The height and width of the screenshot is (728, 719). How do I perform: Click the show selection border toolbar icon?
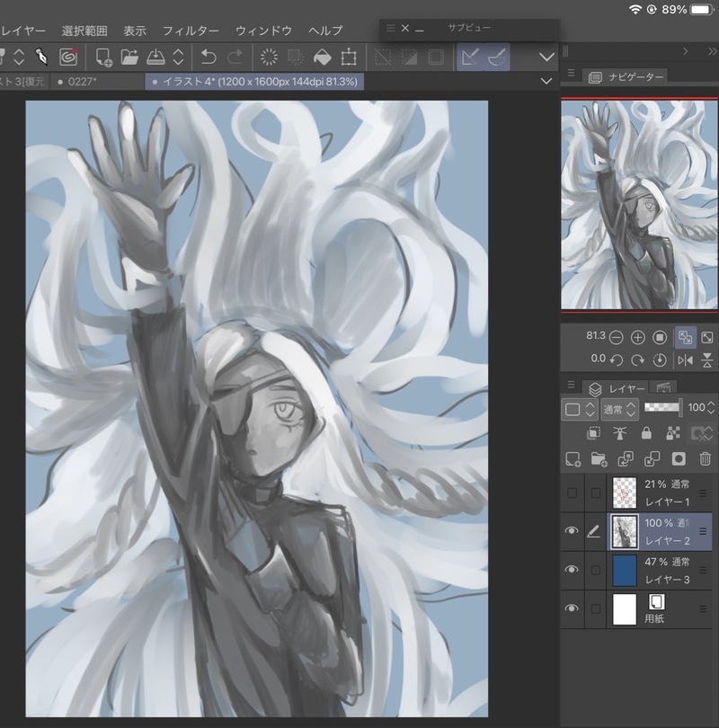point(436,58)
